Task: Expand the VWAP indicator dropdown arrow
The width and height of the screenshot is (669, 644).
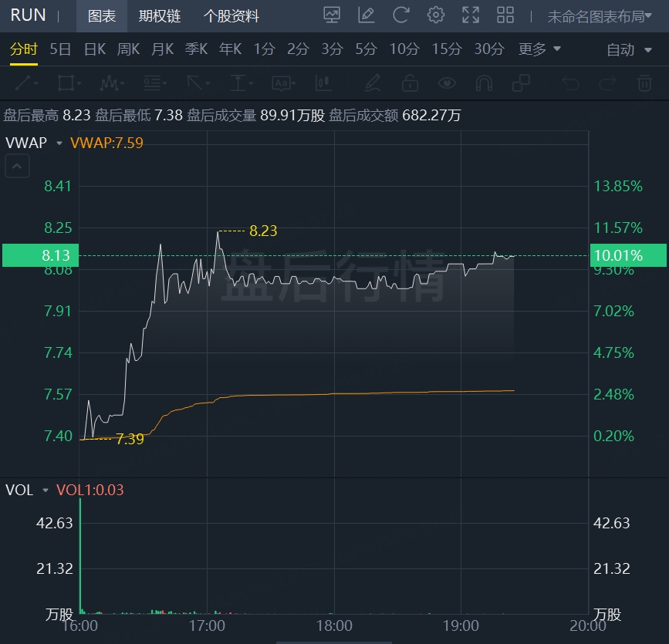Action: pyautogui.click(x=59, y=143)
